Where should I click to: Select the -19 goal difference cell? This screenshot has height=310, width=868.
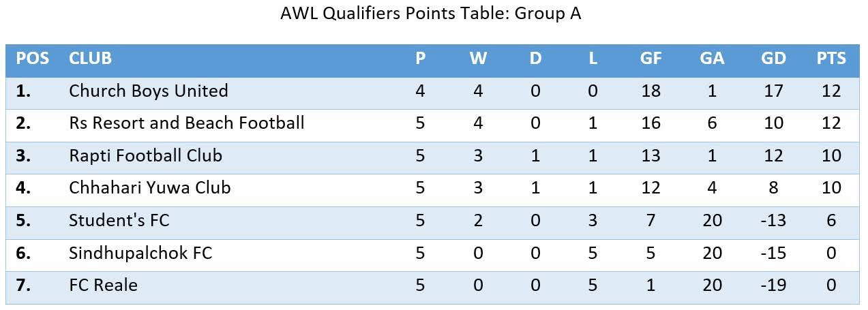tap(773, 285)
